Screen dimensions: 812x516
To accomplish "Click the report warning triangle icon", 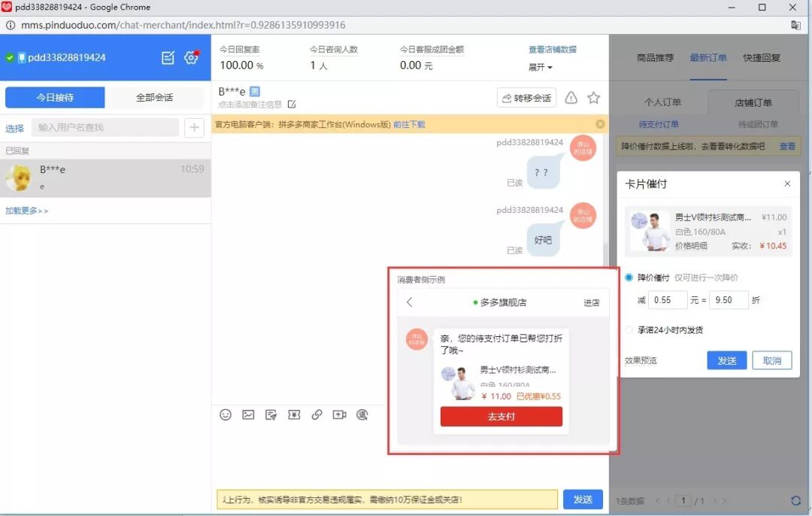I will click(x=571, y=97).
